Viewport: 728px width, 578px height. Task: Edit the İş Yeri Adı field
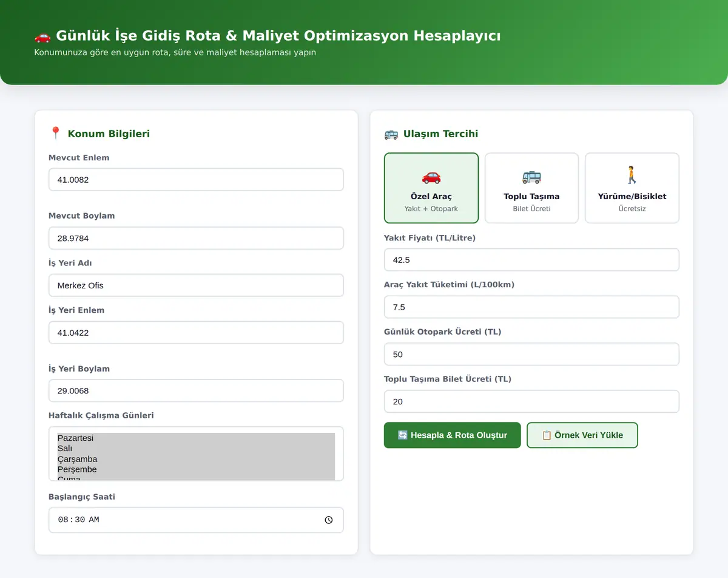coord(196,285)
